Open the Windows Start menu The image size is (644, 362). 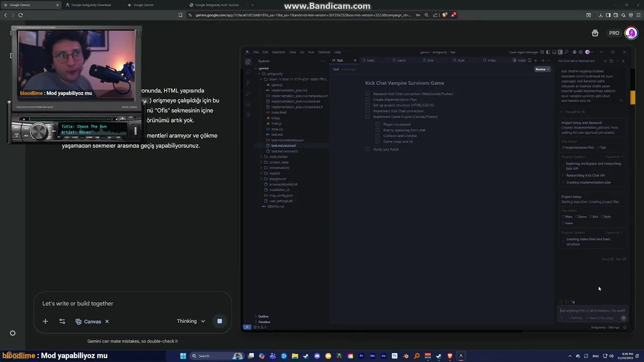pos(183,356)
